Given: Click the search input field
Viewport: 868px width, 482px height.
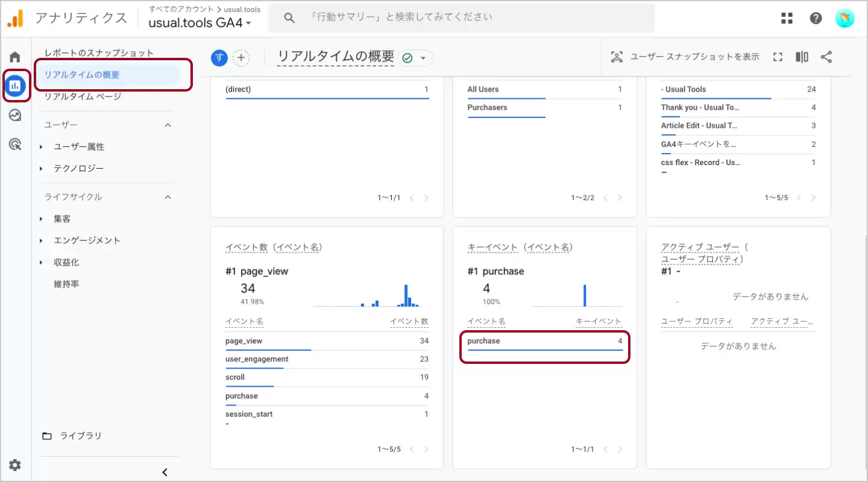Looking at the screenshot, I should (x=461, y=18).
